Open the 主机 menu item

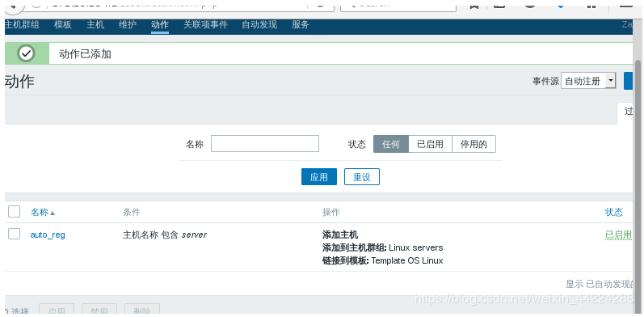(95, 25)
